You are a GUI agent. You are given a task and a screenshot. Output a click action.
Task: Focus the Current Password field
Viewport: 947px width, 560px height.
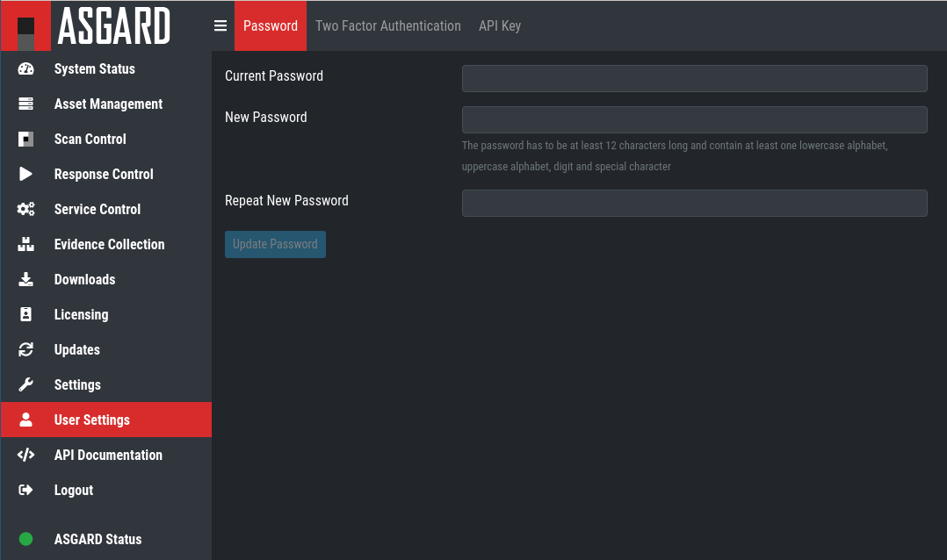click(x=695, y=78)
